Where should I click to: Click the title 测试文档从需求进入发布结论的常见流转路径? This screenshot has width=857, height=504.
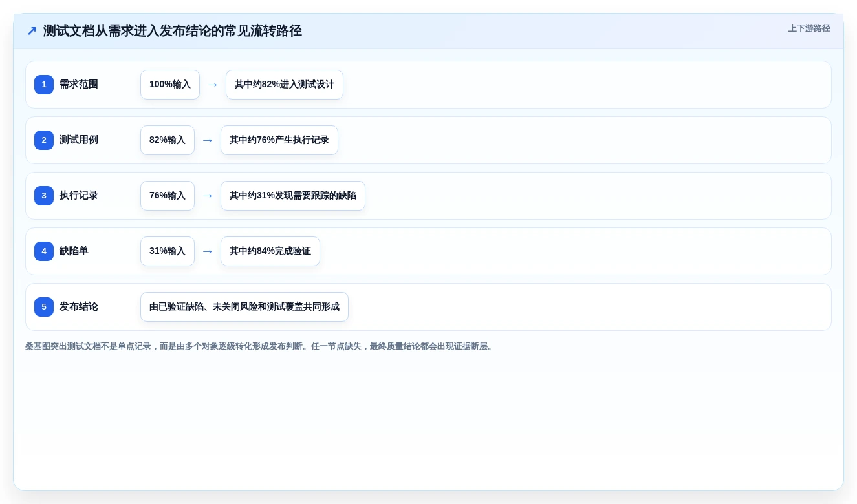click(173, 31)
